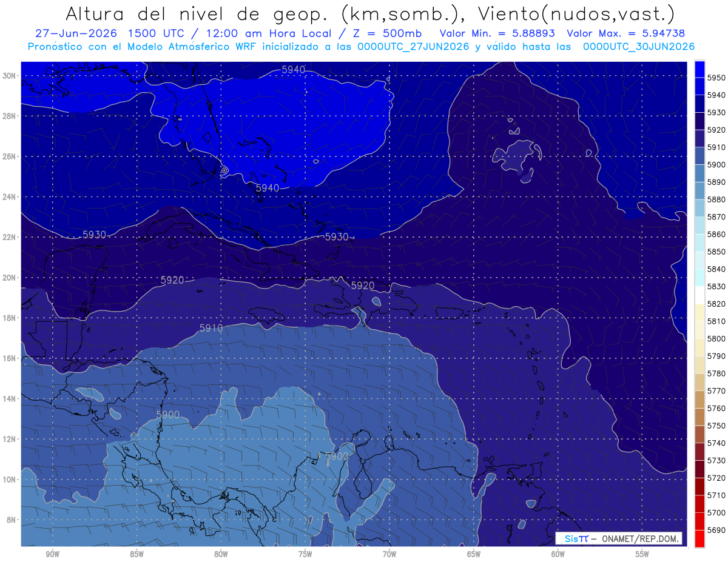728x562 pixels.
Task: Click the 5910 contour label on the map
Action: (x=211, y=328)
